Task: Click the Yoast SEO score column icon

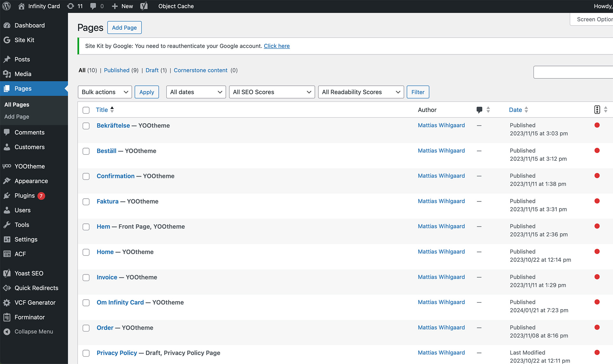Action: coord(597,110)
